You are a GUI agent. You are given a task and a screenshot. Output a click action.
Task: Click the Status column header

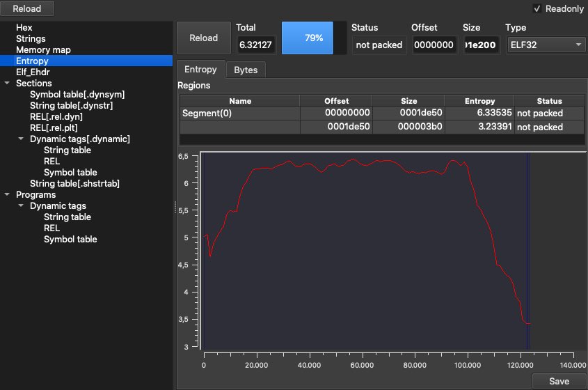click(x=549, y=101)
